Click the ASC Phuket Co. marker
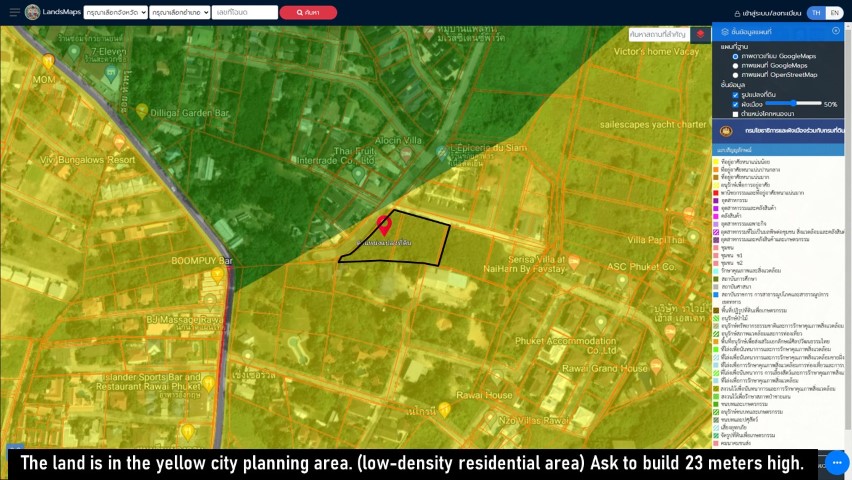Image resolution: width=852 pixels, height=480 pixels. tap(623, 281)
